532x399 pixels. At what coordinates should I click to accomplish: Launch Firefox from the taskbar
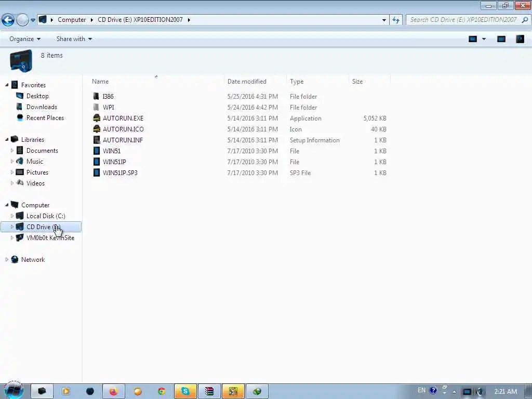pos(113,391)
